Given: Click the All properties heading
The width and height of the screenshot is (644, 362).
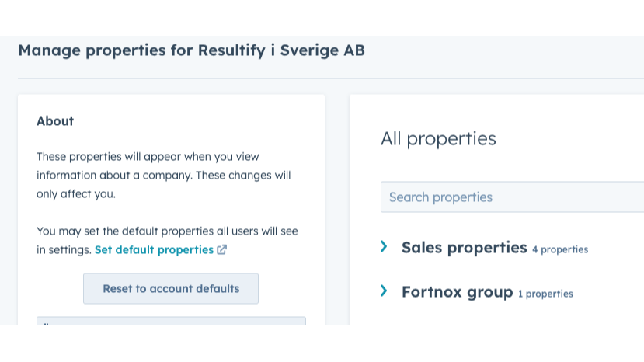Looking at the screenshot, I should [438, 139].
